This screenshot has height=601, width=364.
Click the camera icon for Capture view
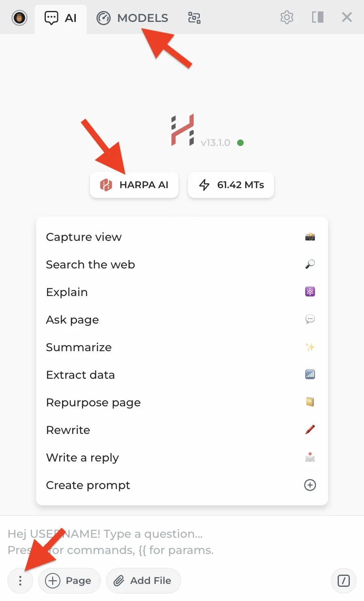(x=310, y=237)
